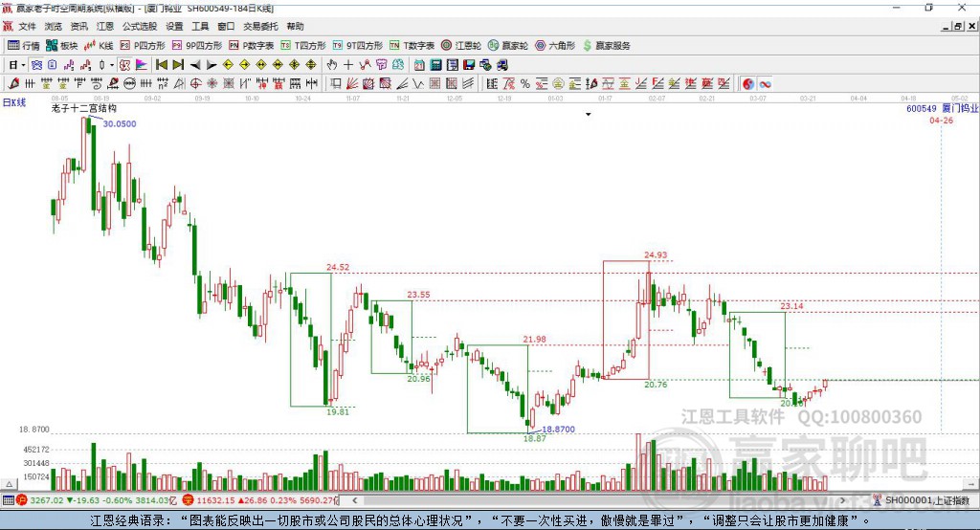Open the K线 chart view
The image size is (980, 530).
pyautogui.click(x=99, y=46)
